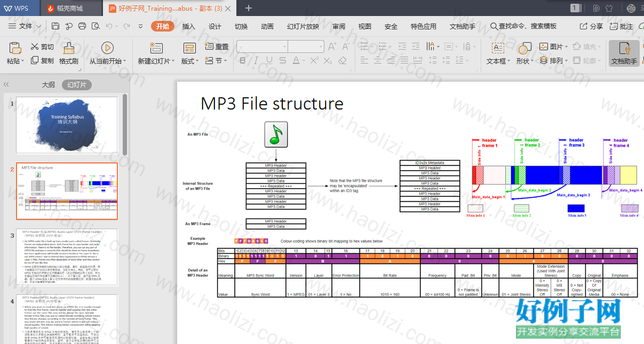Increase font size with A+ icon
The image size is (644, 344).
(x=331, y=46)
